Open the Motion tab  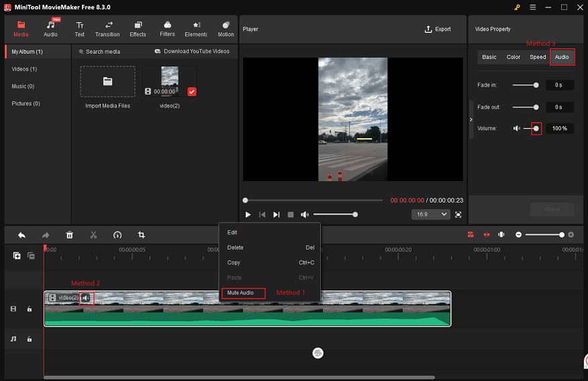(x=226, y=29)
